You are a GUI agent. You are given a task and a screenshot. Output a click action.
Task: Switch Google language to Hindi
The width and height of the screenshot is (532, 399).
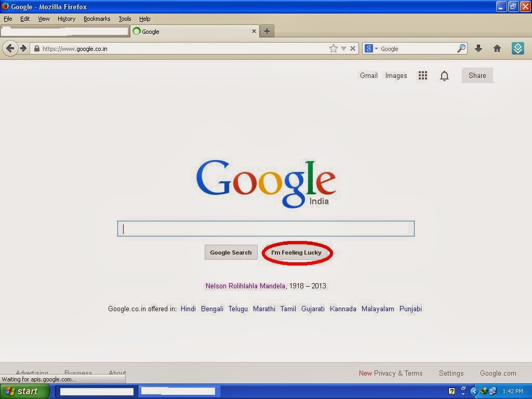coord(188,309)
